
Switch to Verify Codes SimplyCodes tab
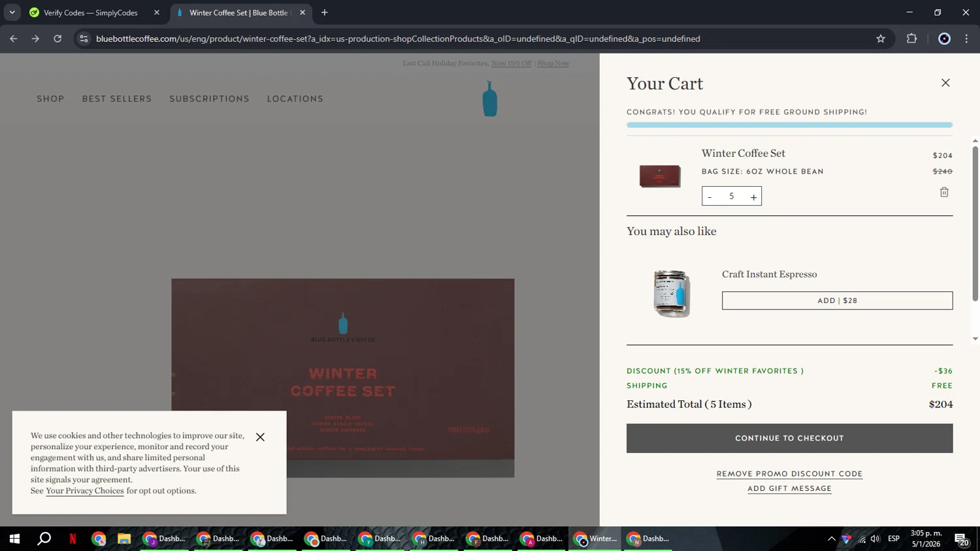point(90,12)
